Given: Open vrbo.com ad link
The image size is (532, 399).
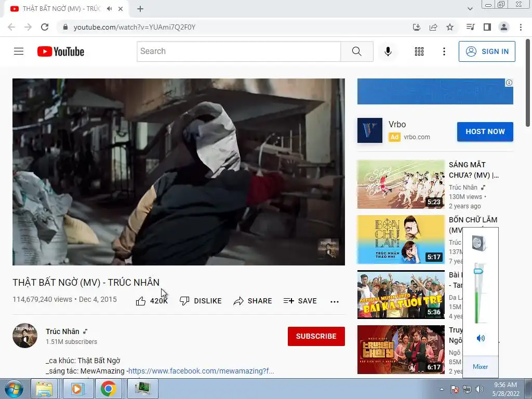Looking at the screenshot, I should point(417,137).
